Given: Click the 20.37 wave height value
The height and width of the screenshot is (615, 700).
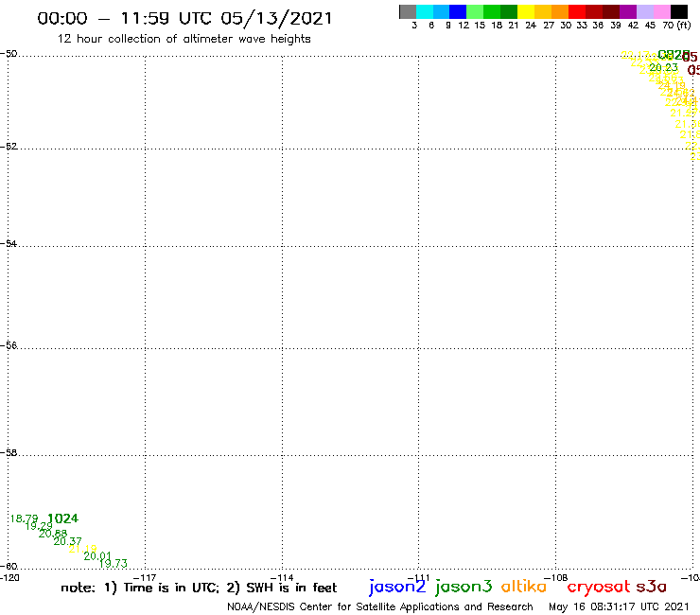Looking at the screenshot, I should 67,541.
